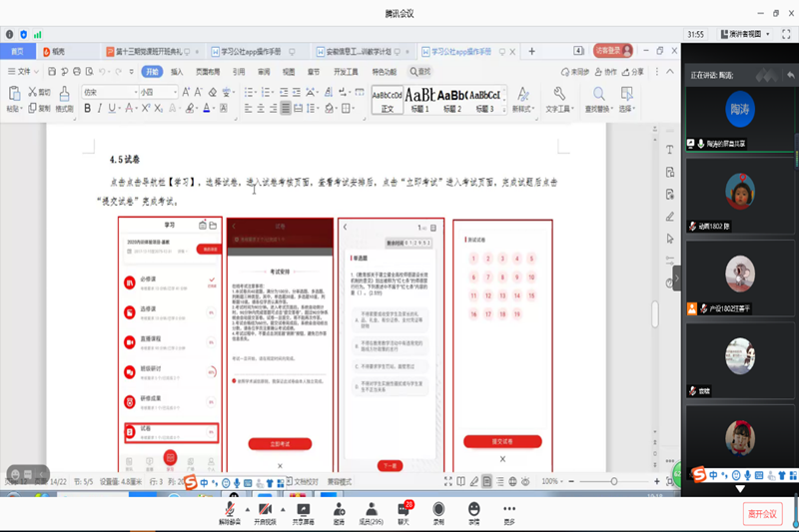The image size is (799, 532).
Task: Click the 协作 collaborate button
Action: point(605,72)
